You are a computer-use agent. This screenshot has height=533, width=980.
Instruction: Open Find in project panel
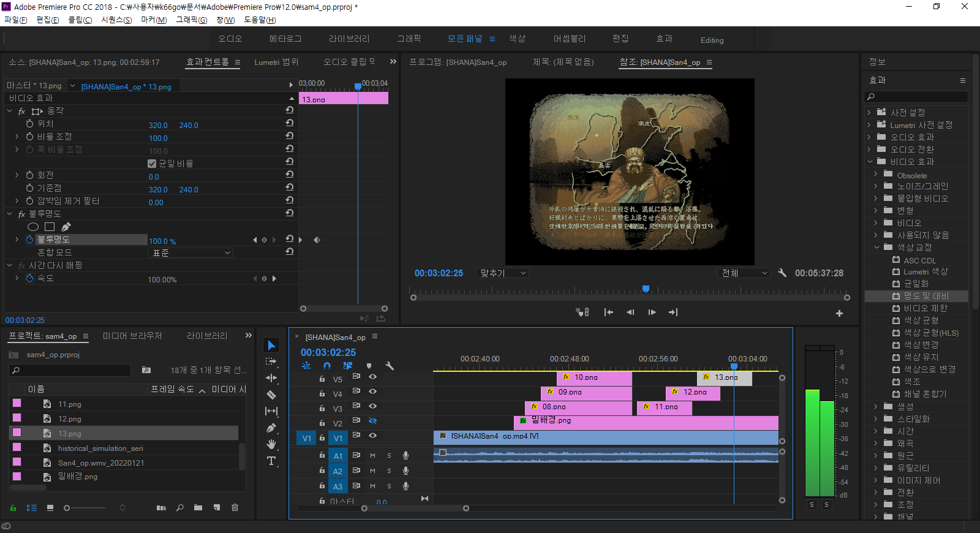click(x=179, y=507)
